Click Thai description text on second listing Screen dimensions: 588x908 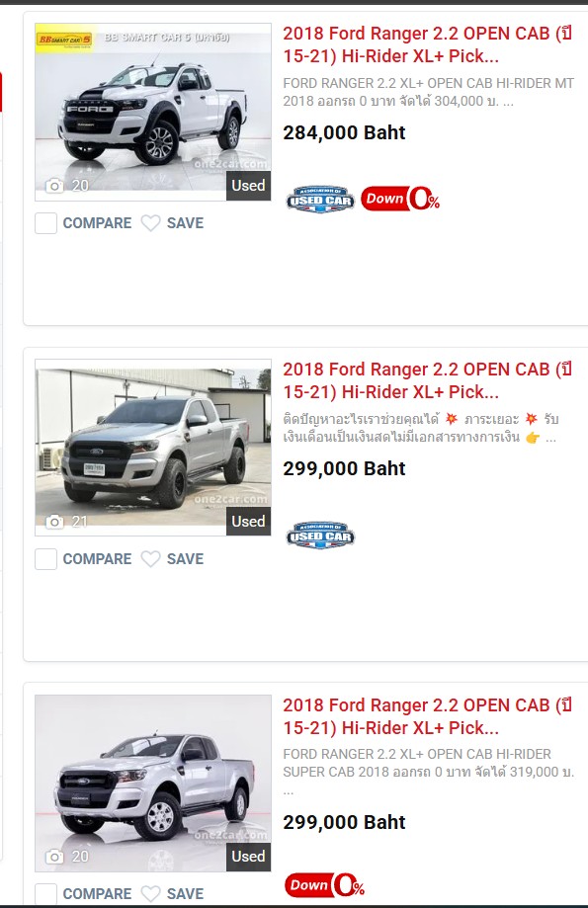coord(421,428)
